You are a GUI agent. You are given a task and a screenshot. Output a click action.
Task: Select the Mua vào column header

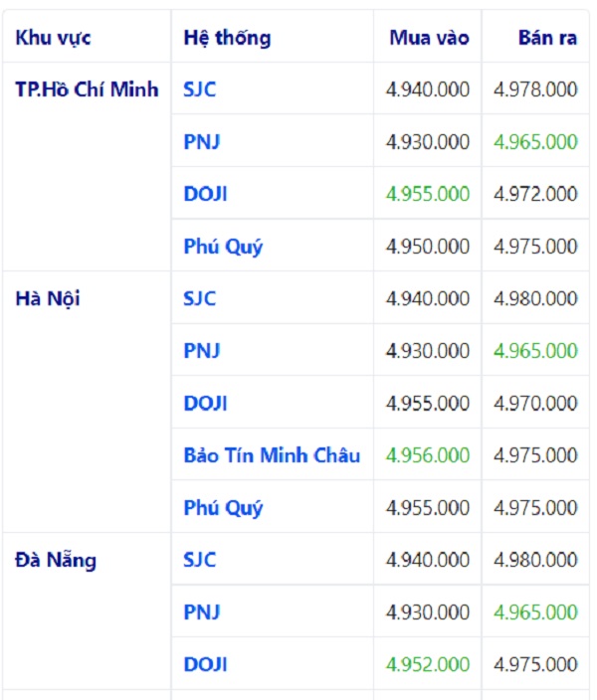tap(429, 39)
